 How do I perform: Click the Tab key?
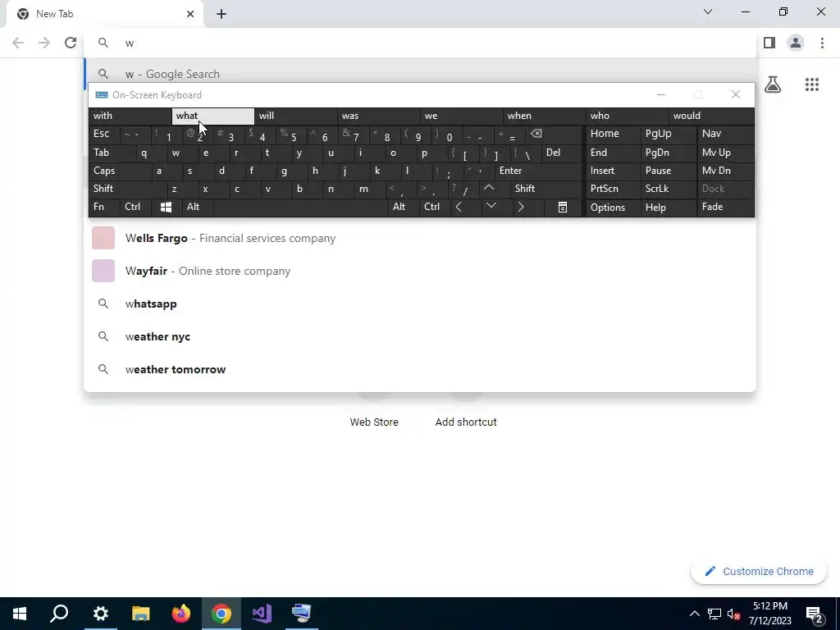click(x=112, y=153)
